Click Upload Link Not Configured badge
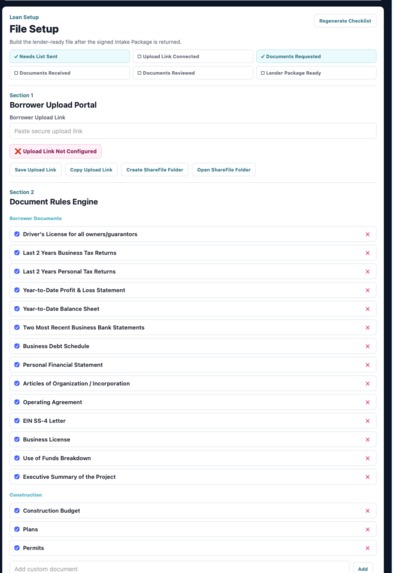The image size is (393, 573). 56,151
